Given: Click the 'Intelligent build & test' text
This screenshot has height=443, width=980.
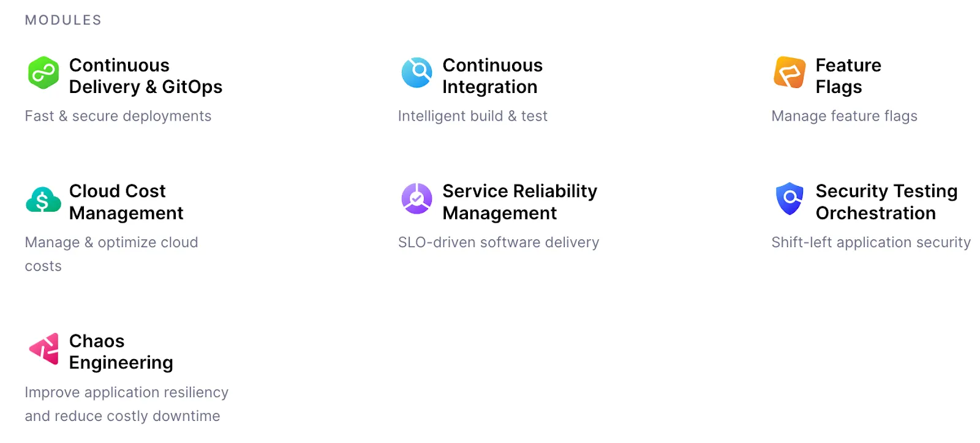Looking at the screenshot, I should click(x=472, y=116).
